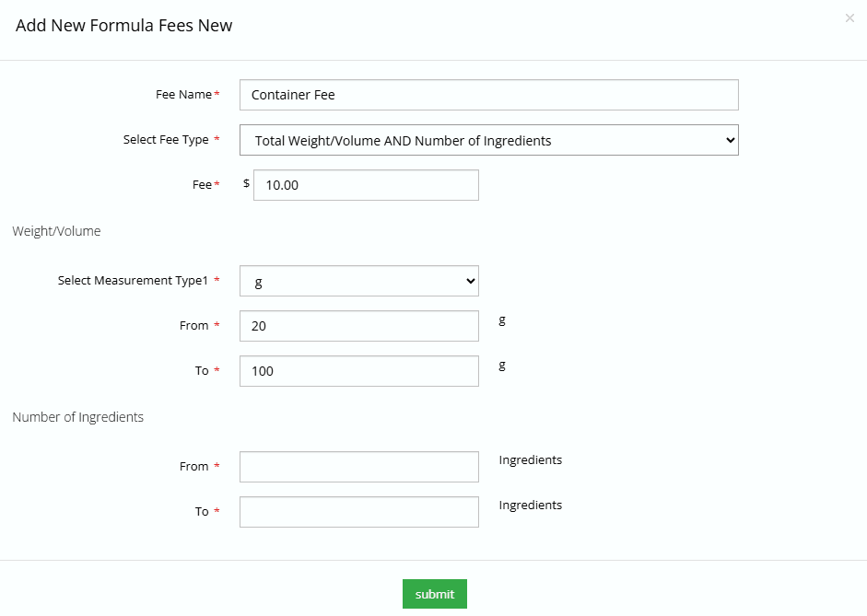Open the Select Fee Type dropdown
Screen dimensions: 867x616
coord(489,140)
